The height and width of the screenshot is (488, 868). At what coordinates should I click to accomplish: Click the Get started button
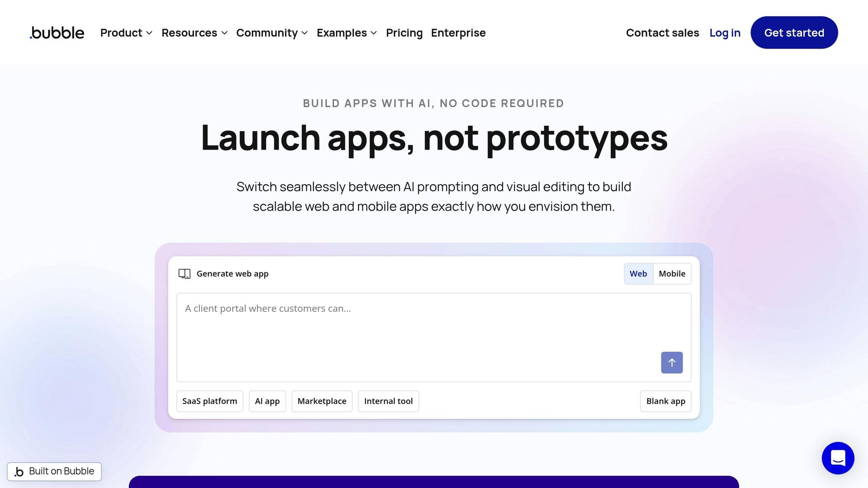click(x=794, y=33)
